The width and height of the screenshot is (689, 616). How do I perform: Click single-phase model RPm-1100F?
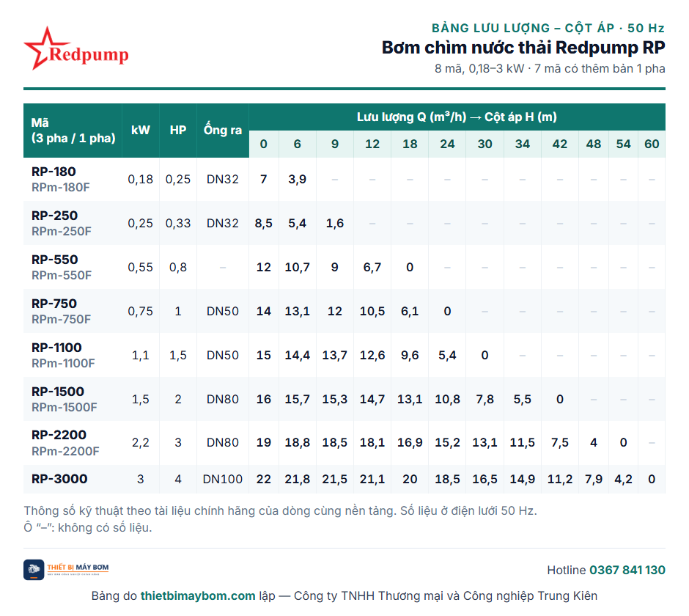point(63,363)
